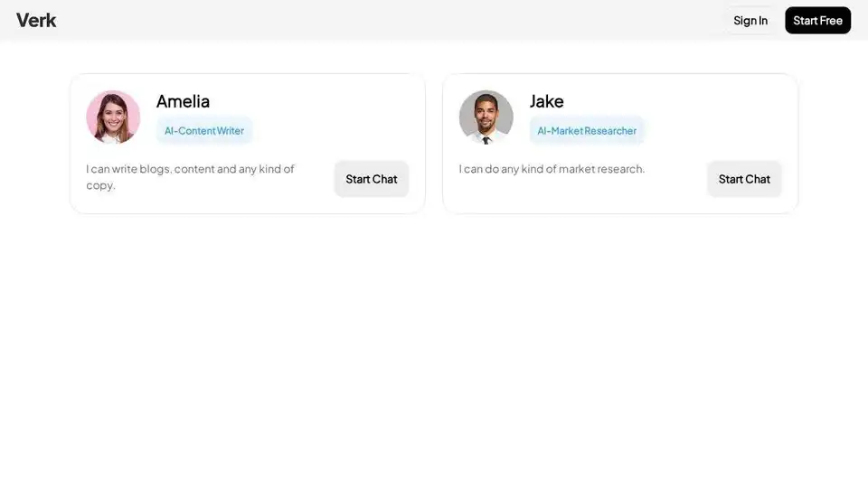Click the Verk logo

(36, 21)
